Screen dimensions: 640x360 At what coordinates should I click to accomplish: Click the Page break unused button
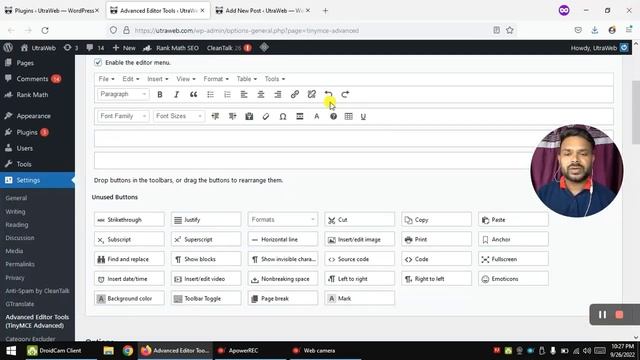282,298
